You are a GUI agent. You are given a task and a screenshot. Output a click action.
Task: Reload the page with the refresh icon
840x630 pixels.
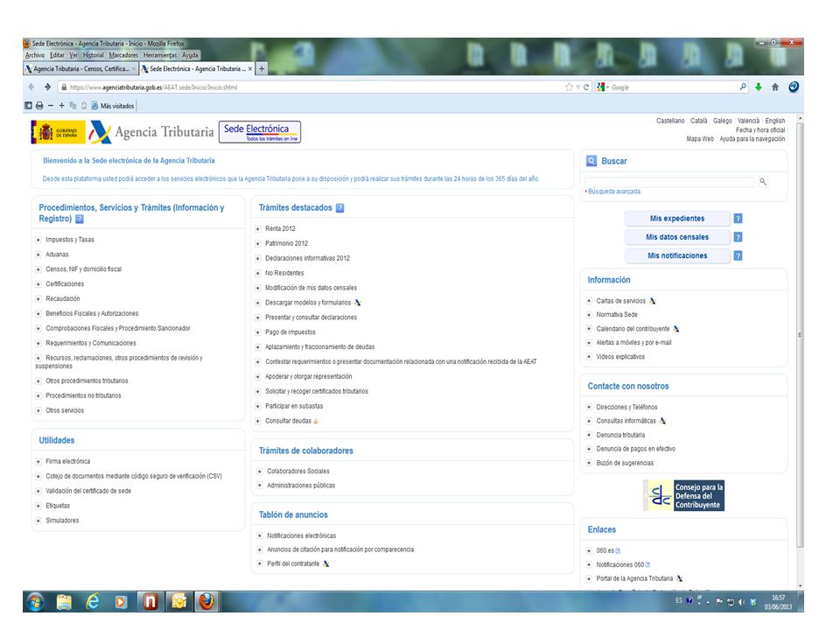click(x=586, y=87)
